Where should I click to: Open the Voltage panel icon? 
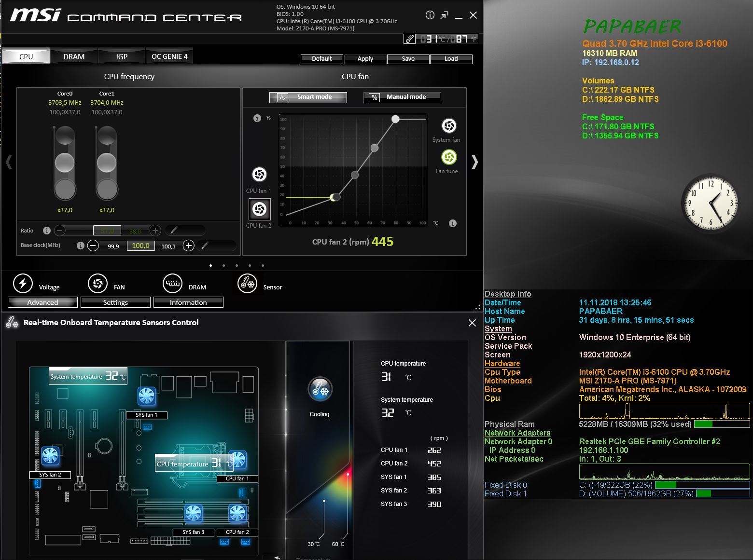click(23, 284)
